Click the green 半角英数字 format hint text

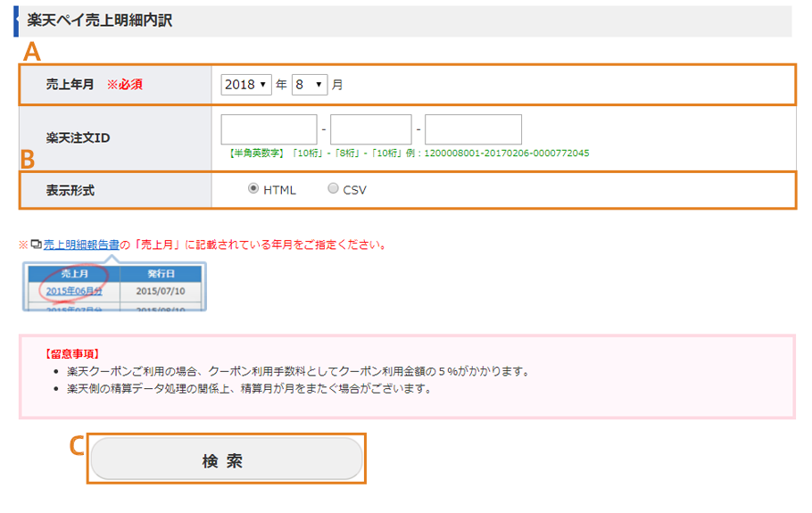click(x=409, y=153)
